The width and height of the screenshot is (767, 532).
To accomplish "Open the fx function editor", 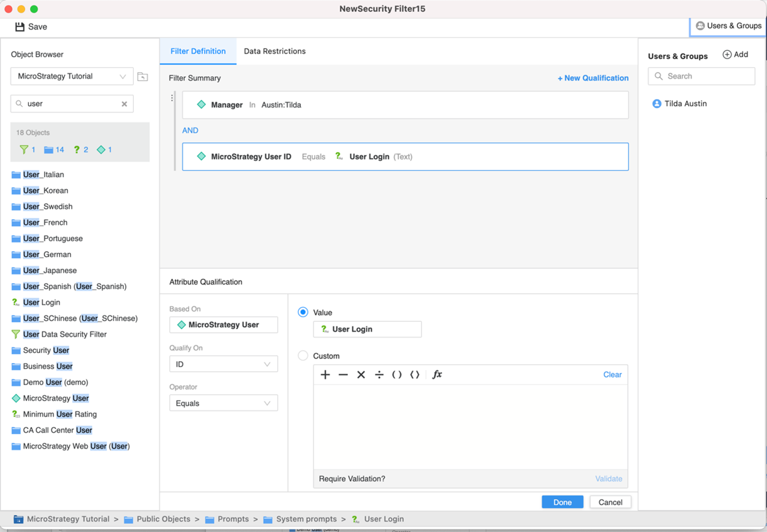I will point(437,374).
